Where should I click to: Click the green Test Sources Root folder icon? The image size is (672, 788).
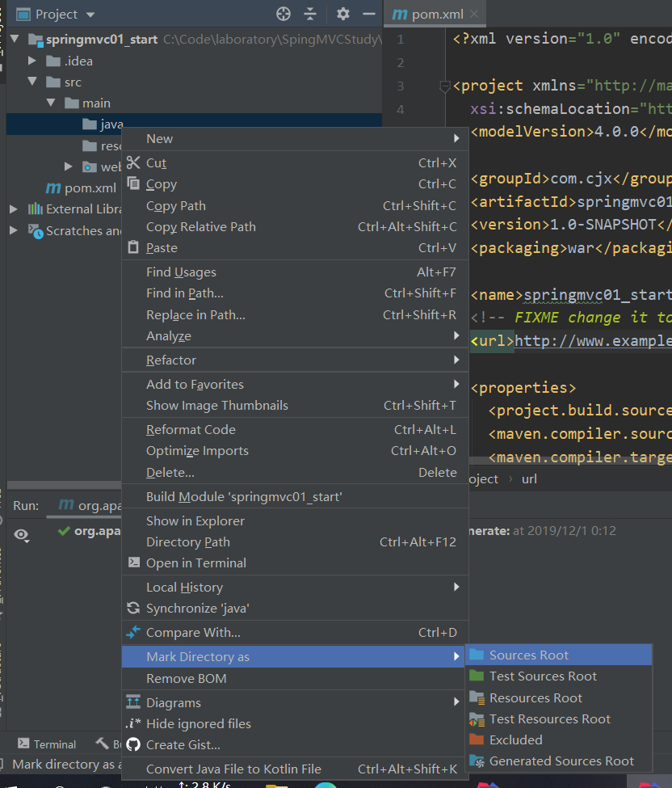[x=477, y=676]
